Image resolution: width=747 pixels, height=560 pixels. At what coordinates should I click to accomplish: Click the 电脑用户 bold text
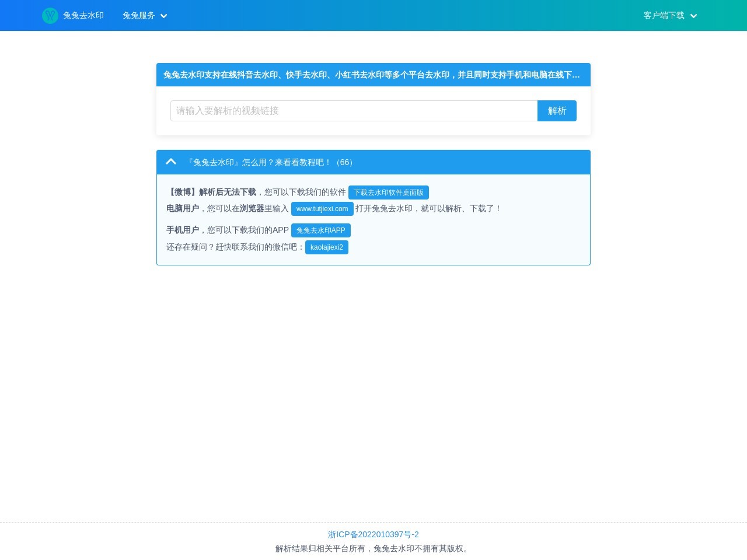tap(183, 208)
